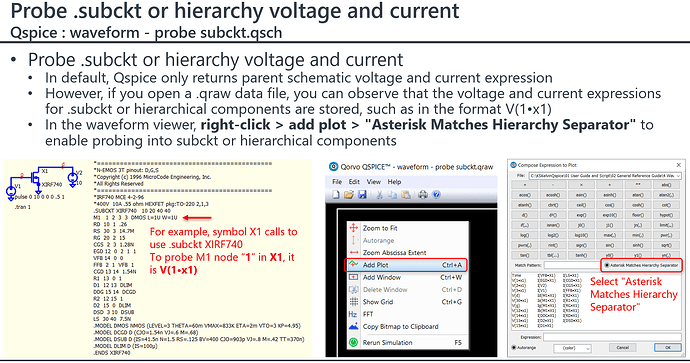This screenshot has height=363, width=690.
Task: Click the blue Help question mark icon
Action: pos(436,194)
